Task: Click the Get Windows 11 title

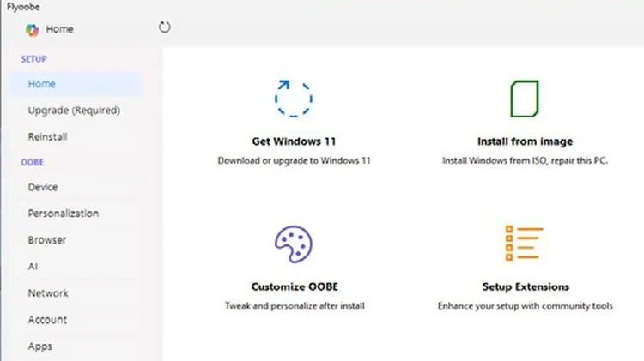Action: tap(294, 141)
